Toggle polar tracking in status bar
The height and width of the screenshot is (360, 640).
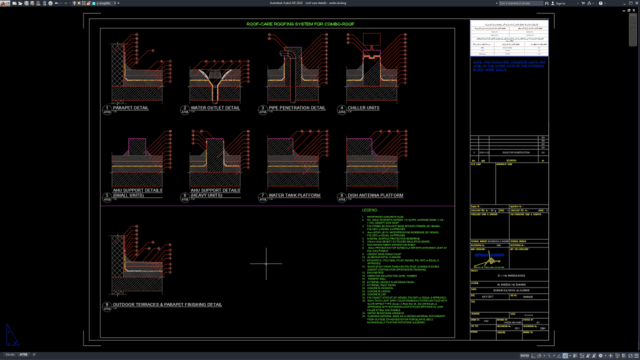(539, 356)
